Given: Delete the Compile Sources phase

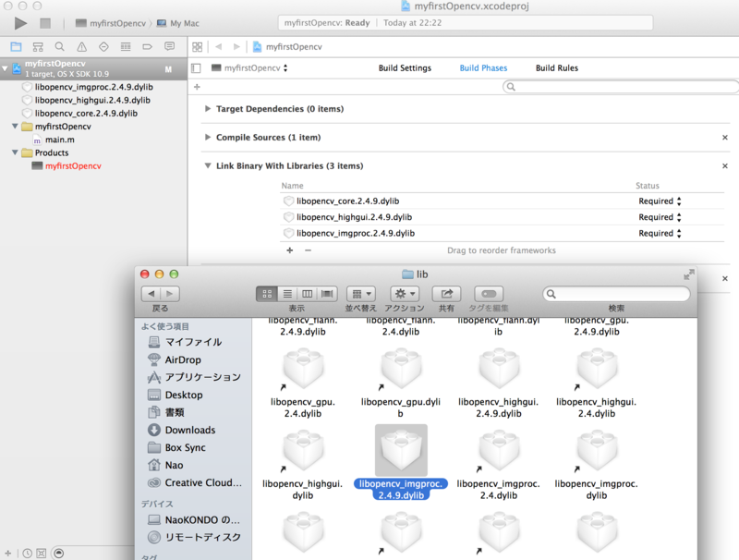Looking at the screenshot, I should (725, 138).
